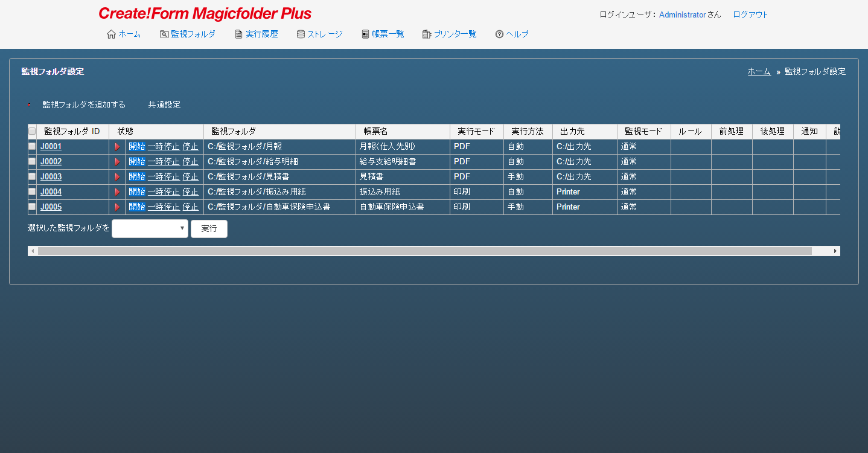Viewport: 868px width, 453px height.
Task: Click 停止 for row J0002
Action: point(191,162)
